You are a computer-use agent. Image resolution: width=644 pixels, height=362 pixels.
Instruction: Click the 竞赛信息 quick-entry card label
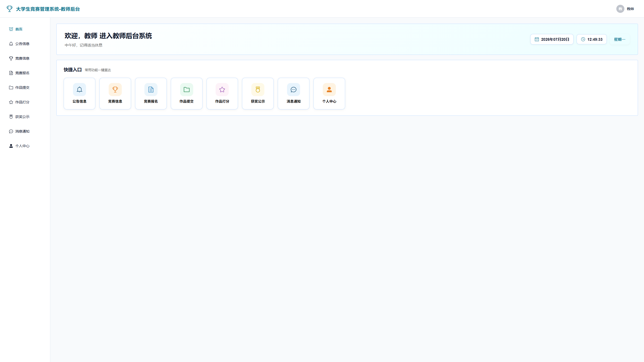pos(115,101)
